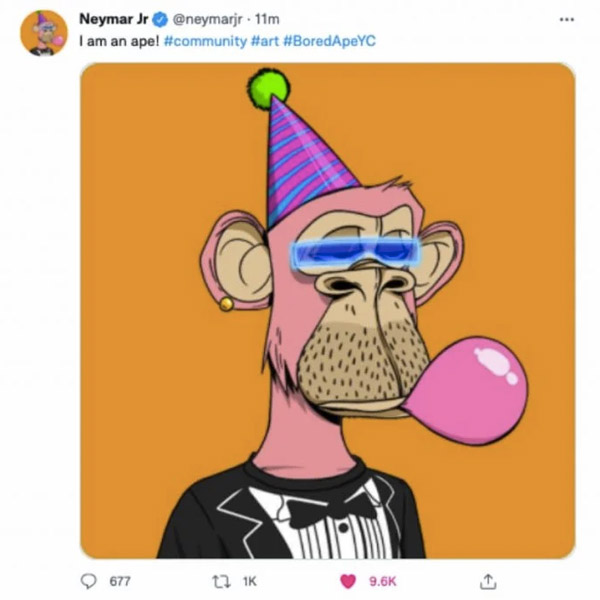This screenshot has width=600, height=600.
Task: View the 9.6K likes count
Action: pos(383,582)
